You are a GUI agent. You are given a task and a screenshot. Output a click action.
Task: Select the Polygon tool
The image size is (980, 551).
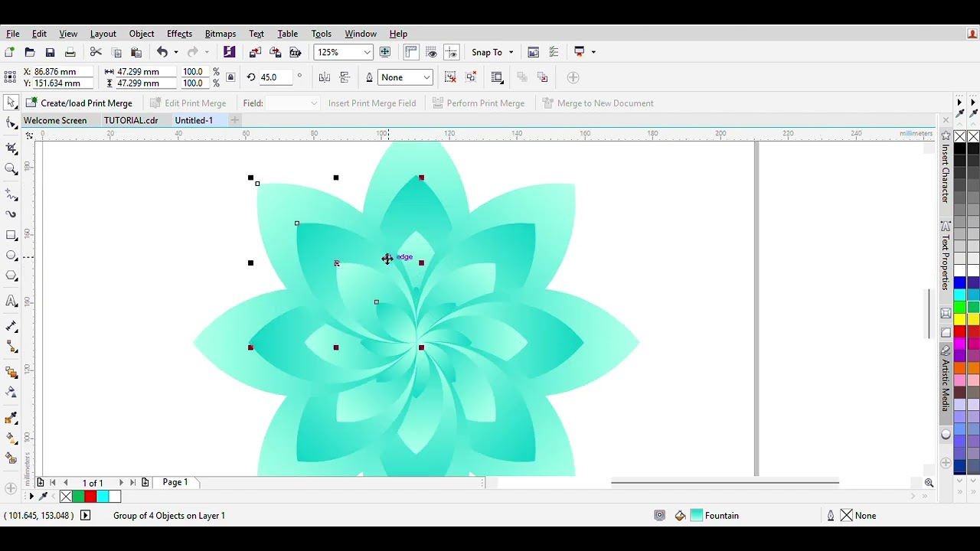click(x=11, y=275)
